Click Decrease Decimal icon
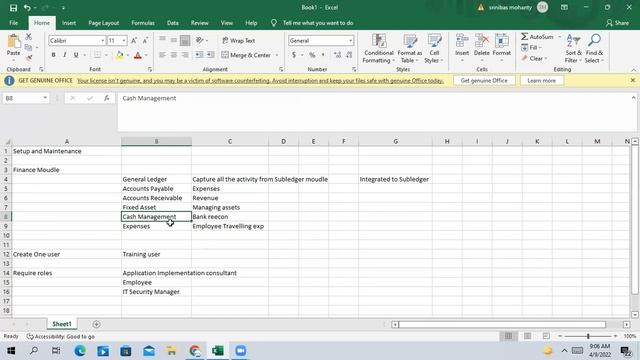Viewport: 640px width, 360px height. (x=349, y=55)
